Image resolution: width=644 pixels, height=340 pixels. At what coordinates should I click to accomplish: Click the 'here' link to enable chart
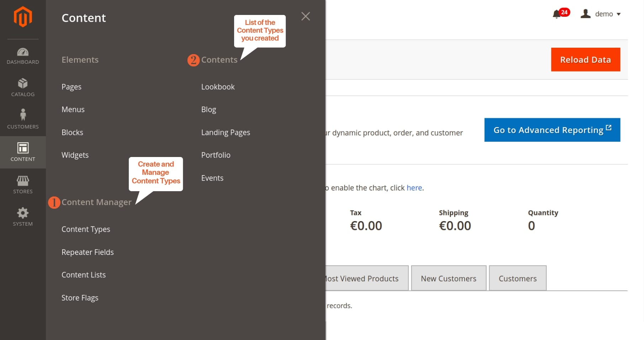[414, 188]
